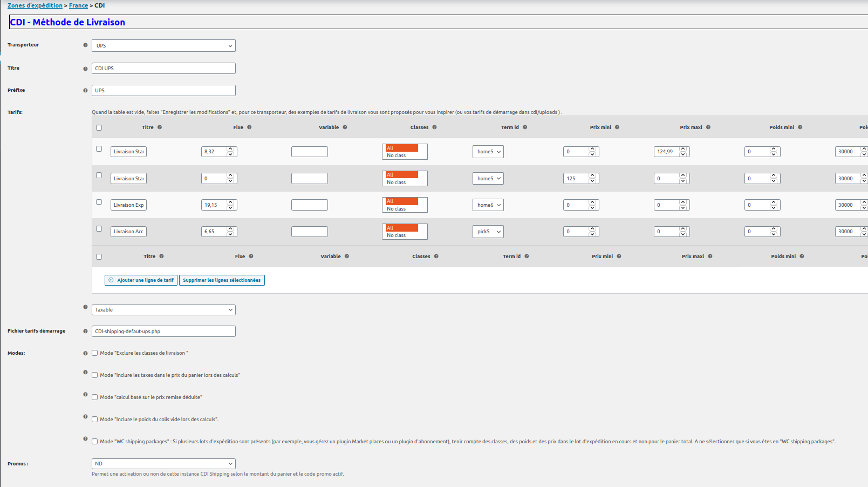Click help icon in Classes column header
The width and height of the screenshot is (868, 487).
point(434,127)
